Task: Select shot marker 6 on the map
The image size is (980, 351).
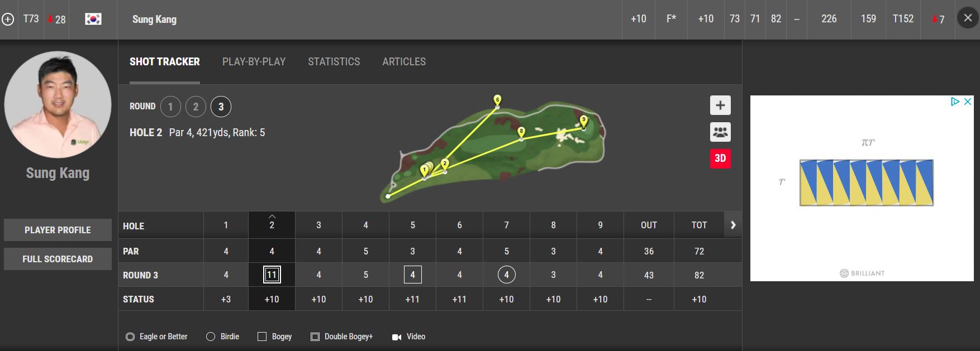Action: [x=497, y=100]
